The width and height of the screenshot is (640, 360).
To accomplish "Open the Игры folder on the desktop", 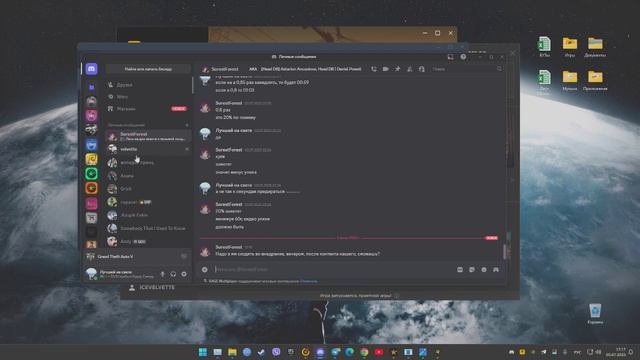I will [570, 47].
